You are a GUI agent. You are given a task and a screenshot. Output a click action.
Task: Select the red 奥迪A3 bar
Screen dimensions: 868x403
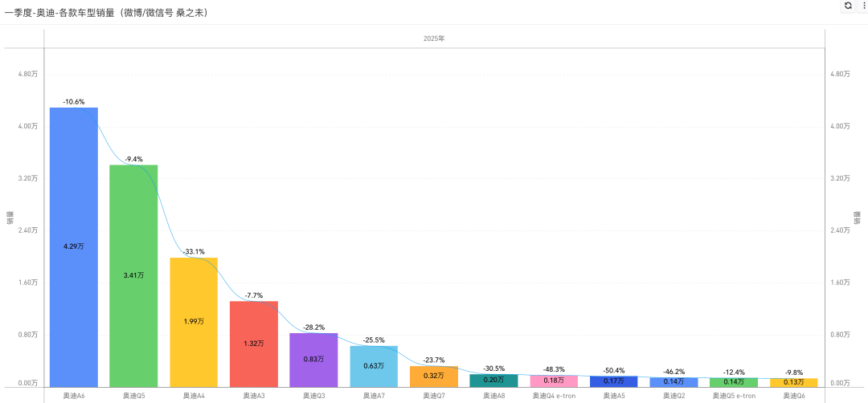click(x=253, y=344)
